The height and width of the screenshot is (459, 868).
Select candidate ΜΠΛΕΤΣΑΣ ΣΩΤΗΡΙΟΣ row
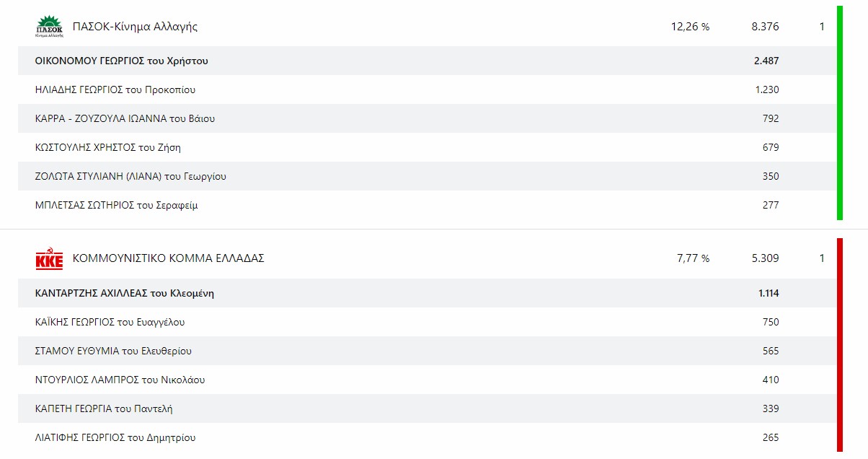[x=427, y=205]
